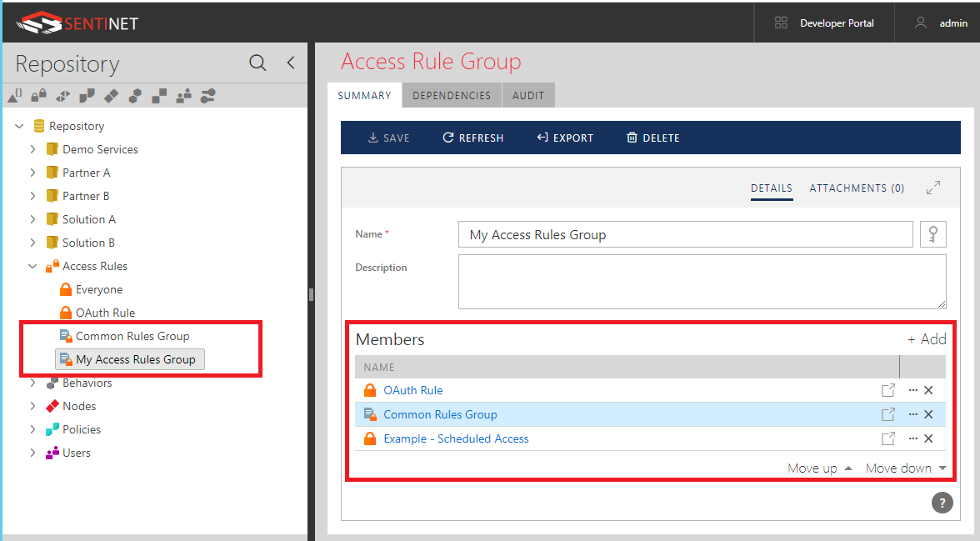Open the Attachments (0) tab
Viewport: 980px width, 541px height.
coord(857,188)
